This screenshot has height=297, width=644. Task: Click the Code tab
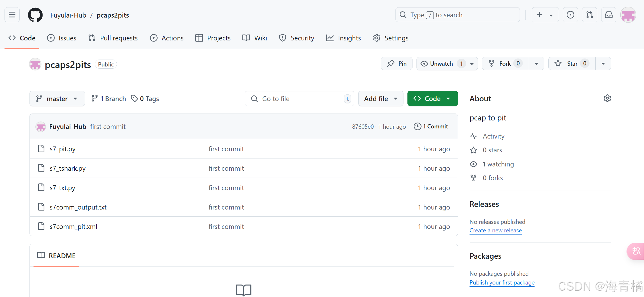tap(22, 38)
